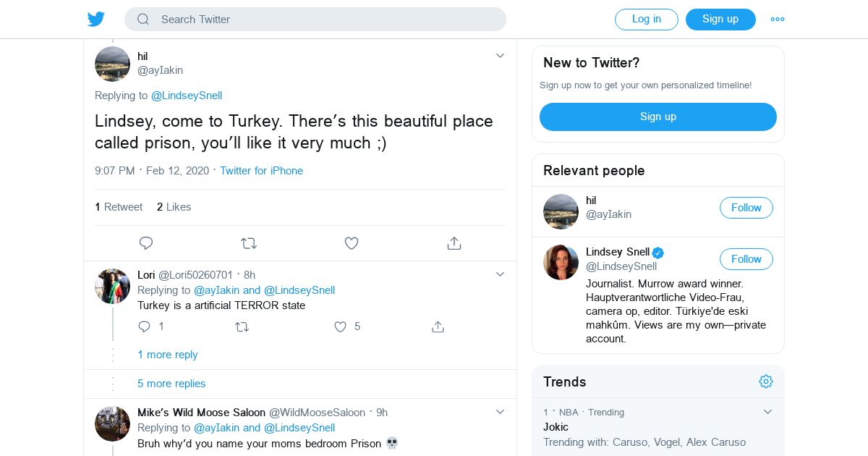Screen dimensions: 868x456
Task: Share Lori's reply tweet
Action: point(438,326)
